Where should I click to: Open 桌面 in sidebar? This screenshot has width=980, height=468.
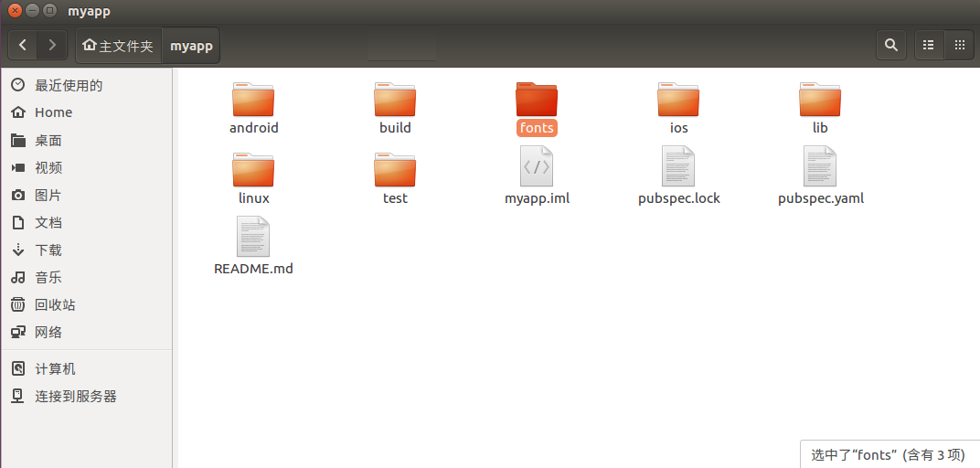tap(86, 141)
